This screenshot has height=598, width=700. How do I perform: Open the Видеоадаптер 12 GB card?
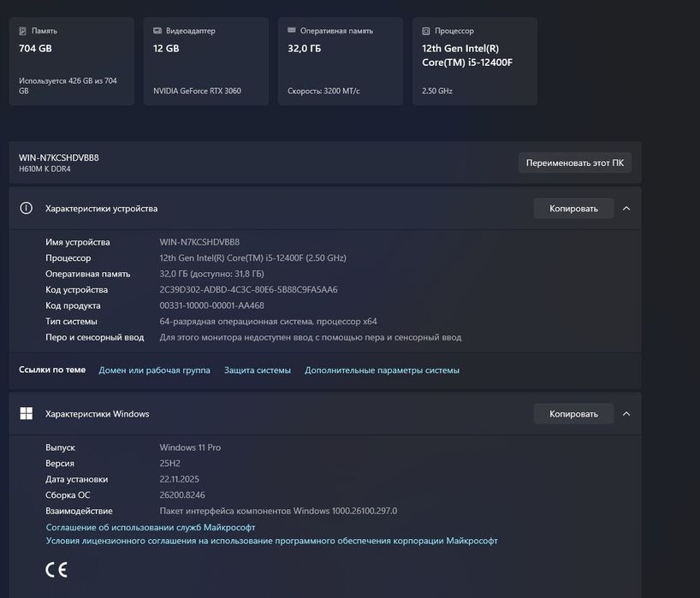(205, 61)
